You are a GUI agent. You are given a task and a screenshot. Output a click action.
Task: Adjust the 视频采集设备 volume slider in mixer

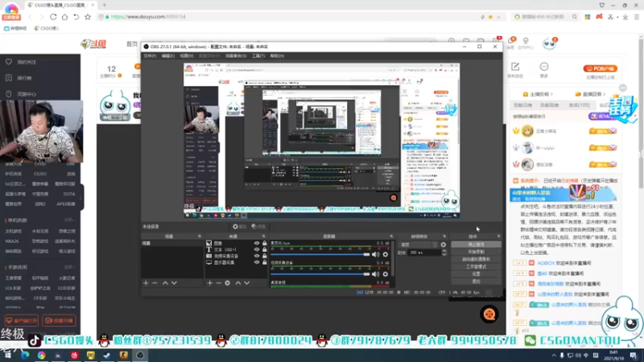click(x=320, y=274)
